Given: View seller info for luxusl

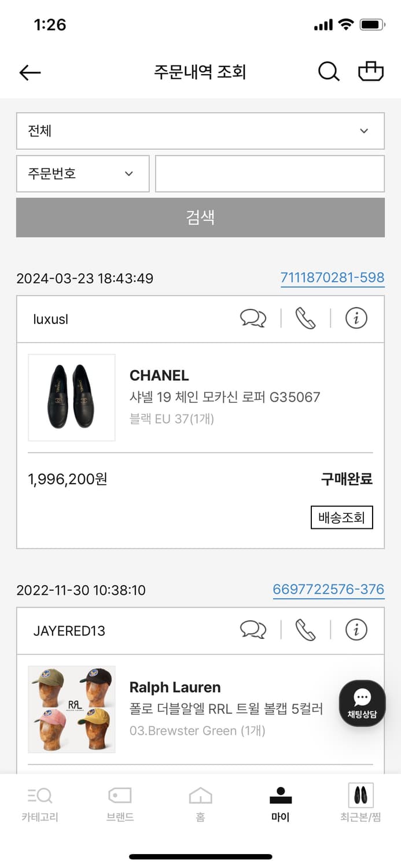Looking at the screenshot, I should point(356,318).
